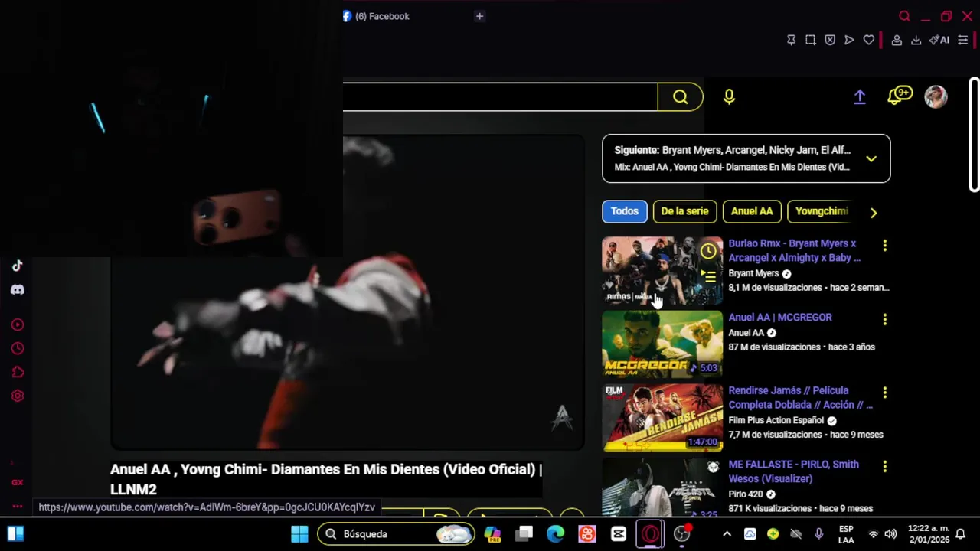Open History clock icon in sidebar
Image resolution: width=980 pixels, height=551 pixels.
[18, 348]
